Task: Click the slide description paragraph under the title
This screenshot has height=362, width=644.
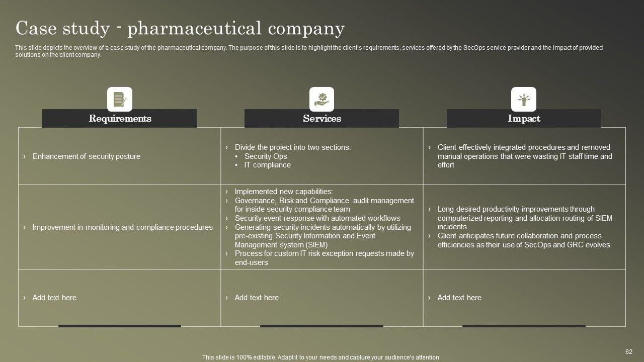Action: coord(309,51)
